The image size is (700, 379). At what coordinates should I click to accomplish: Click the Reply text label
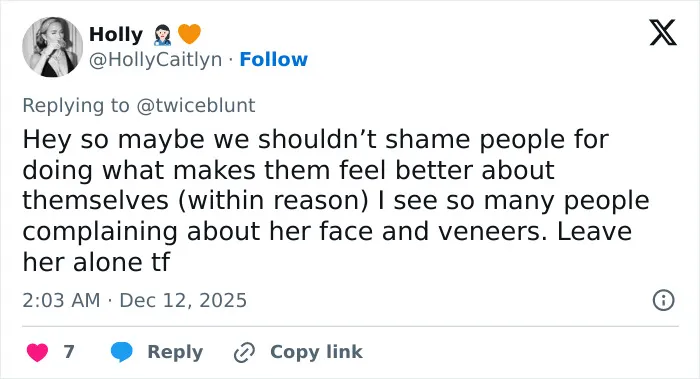point(175,352)
